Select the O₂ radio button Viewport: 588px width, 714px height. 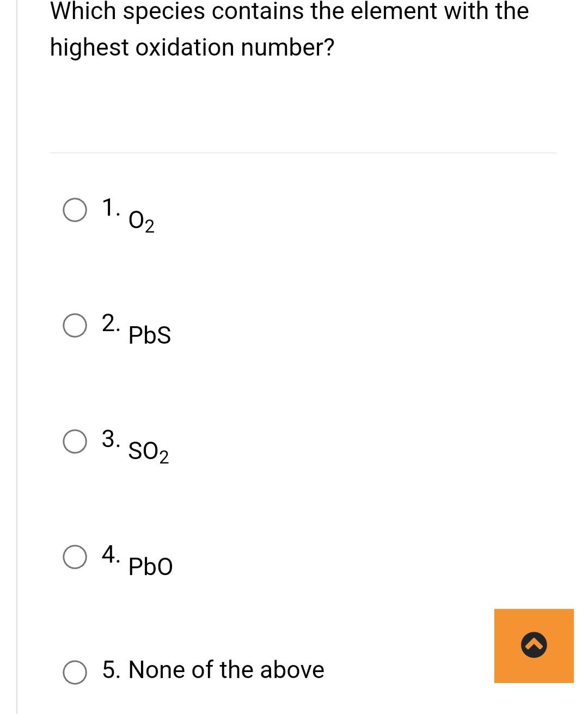(75, 211)
